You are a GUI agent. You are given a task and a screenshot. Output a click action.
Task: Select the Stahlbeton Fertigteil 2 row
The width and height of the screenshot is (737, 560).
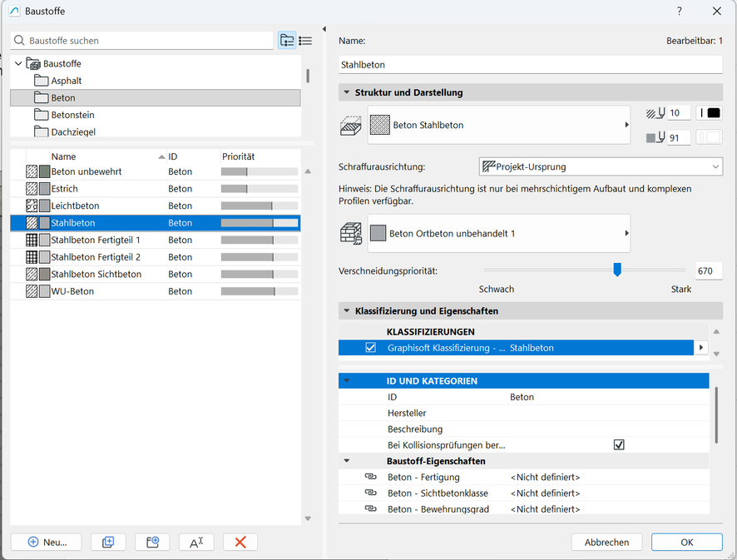click(155, 257)
